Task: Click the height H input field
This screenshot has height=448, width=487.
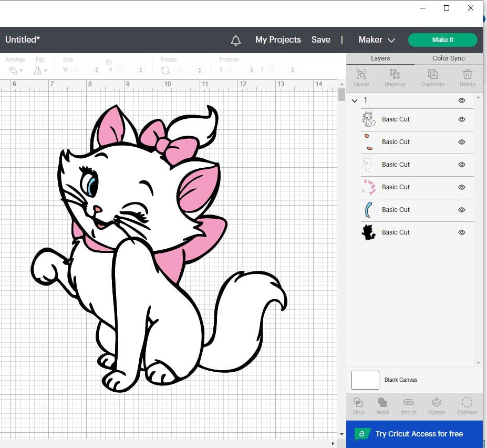Action: (x=127, y=70)
